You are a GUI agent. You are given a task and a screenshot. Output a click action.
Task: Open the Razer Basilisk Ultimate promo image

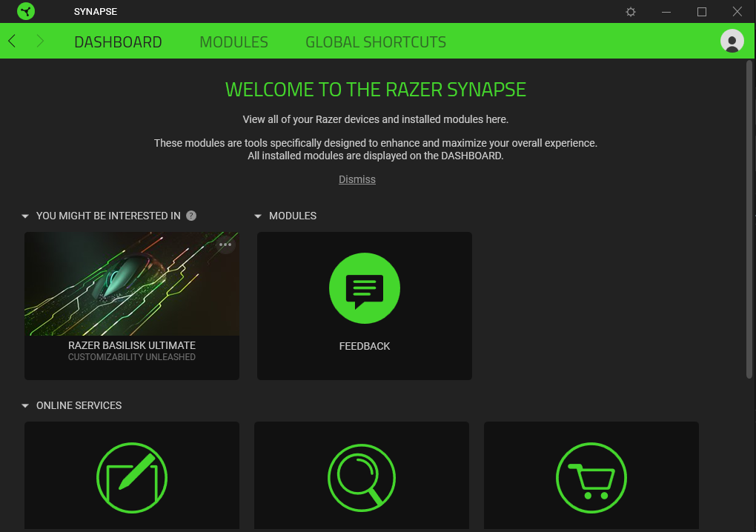click(132, 284)
